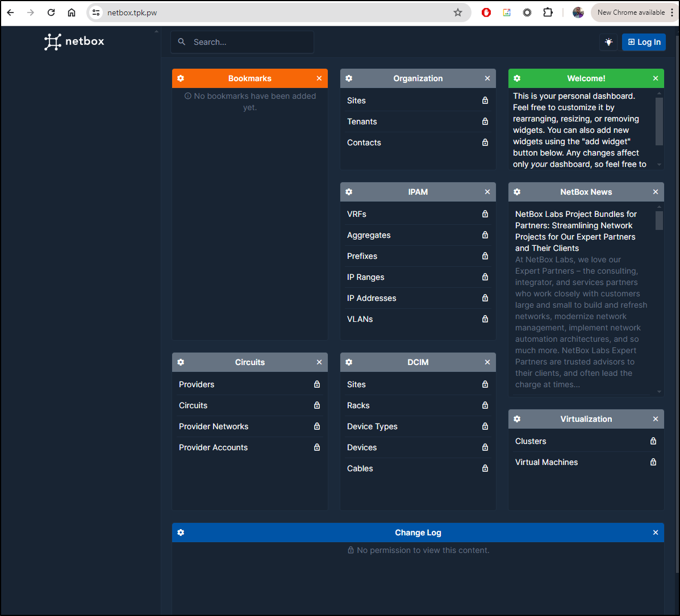Click the NetBox logo
680x616 pixels.
pyautogui.click(x=74, y=41)
